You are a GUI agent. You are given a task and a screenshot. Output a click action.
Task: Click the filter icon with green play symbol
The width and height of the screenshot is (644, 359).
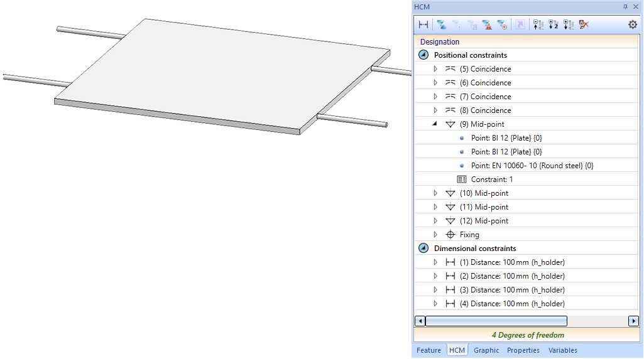pos(457,24)
